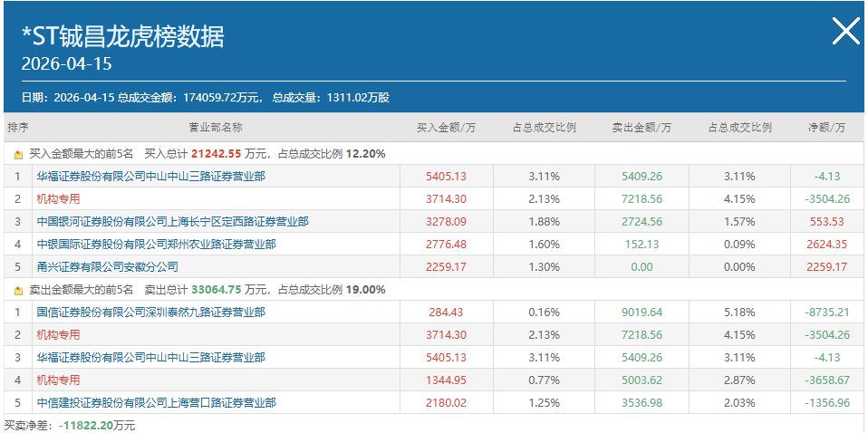Screen dimensions: 868x433
Task: Open 甬兴证券有限公司安徽分公司 link
Action: [108, 267]
